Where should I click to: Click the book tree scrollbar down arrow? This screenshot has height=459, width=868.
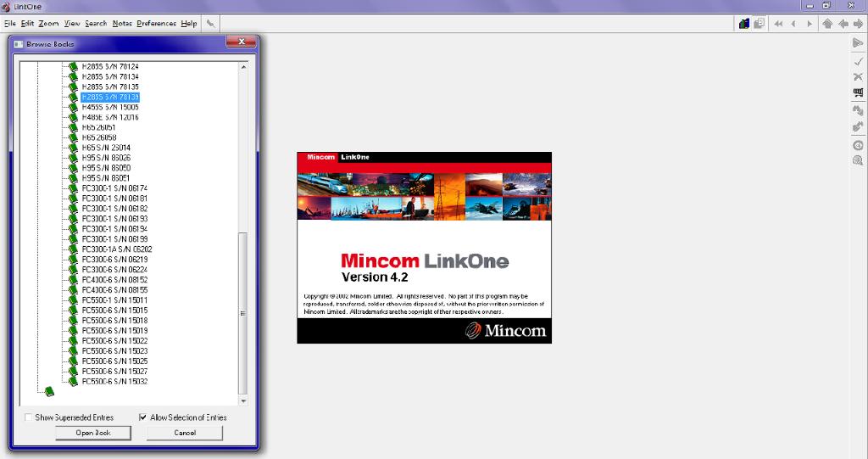(x=243, y=400)
